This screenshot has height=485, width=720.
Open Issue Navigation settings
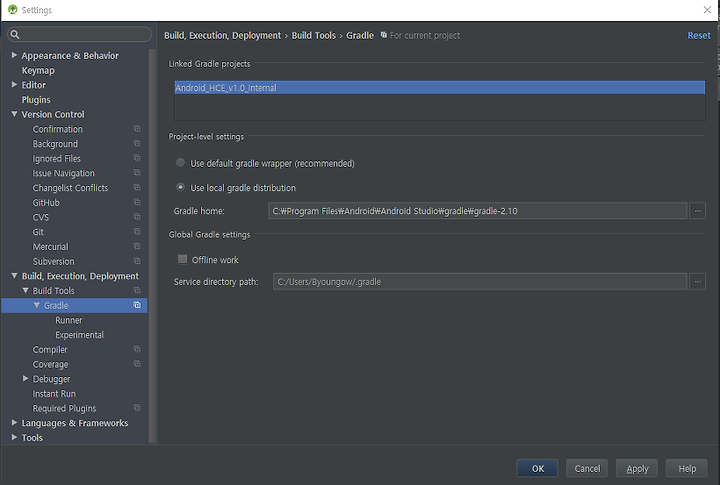point(63,173)
